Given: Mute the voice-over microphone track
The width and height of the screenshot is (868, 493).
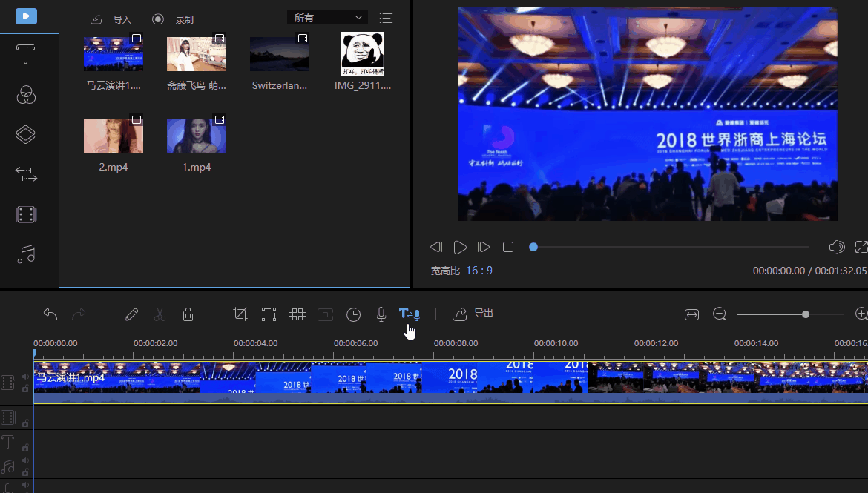Looking at the screenshot, I should (x=25, y=486).
